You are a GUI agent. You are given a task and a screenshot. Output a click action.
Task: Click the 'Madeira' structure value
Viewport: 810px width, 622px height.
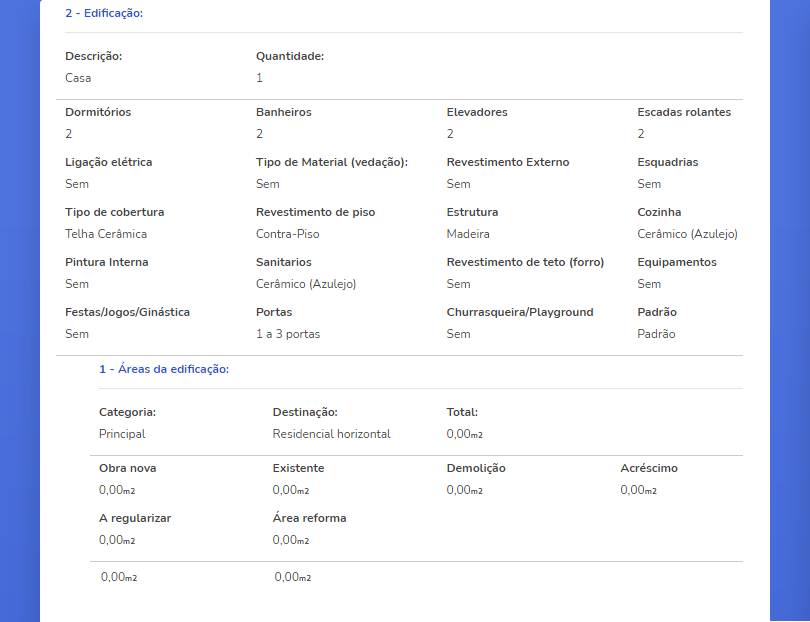[468, 234]
